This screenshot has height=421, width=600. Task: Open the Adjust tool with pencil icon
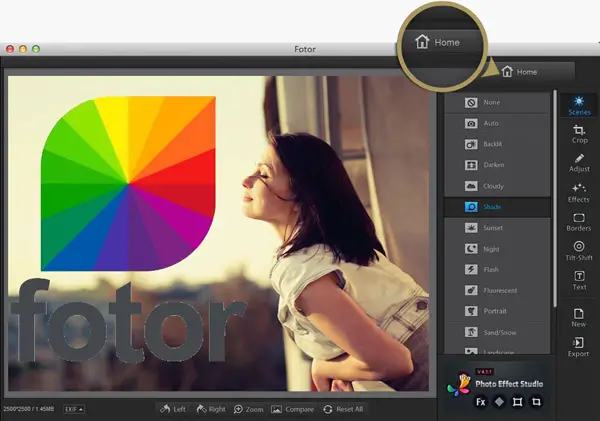coord(579,163)
